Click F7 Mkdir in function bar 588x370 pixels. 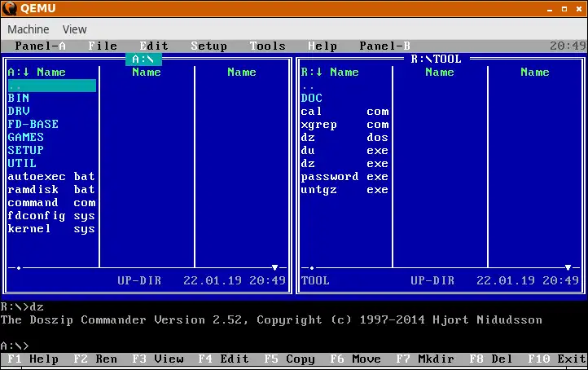(x=425, y=359)
